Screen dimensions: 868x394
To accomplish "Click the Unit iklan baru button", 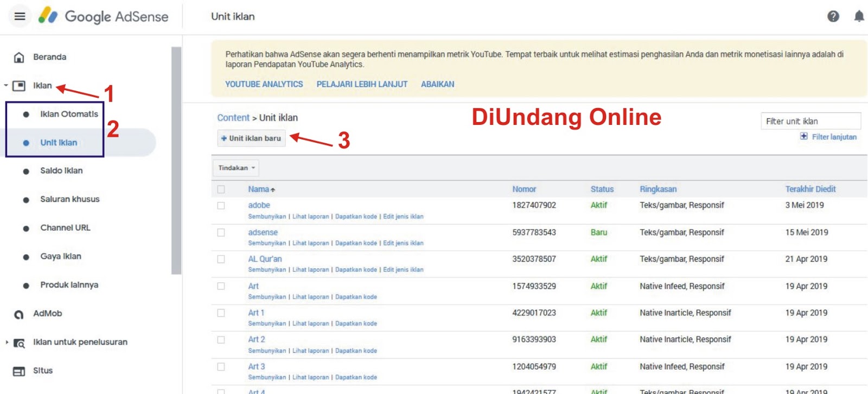I will (x=251, y=138).
